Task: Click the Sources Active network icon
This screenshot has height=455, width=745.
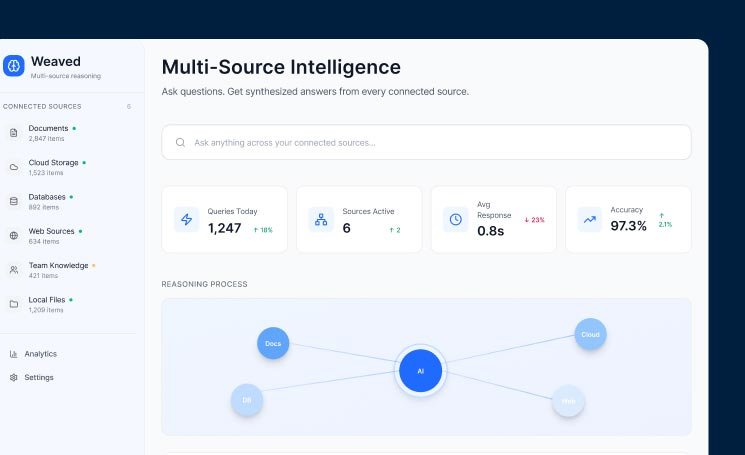Action: click(x=321, y=219)
